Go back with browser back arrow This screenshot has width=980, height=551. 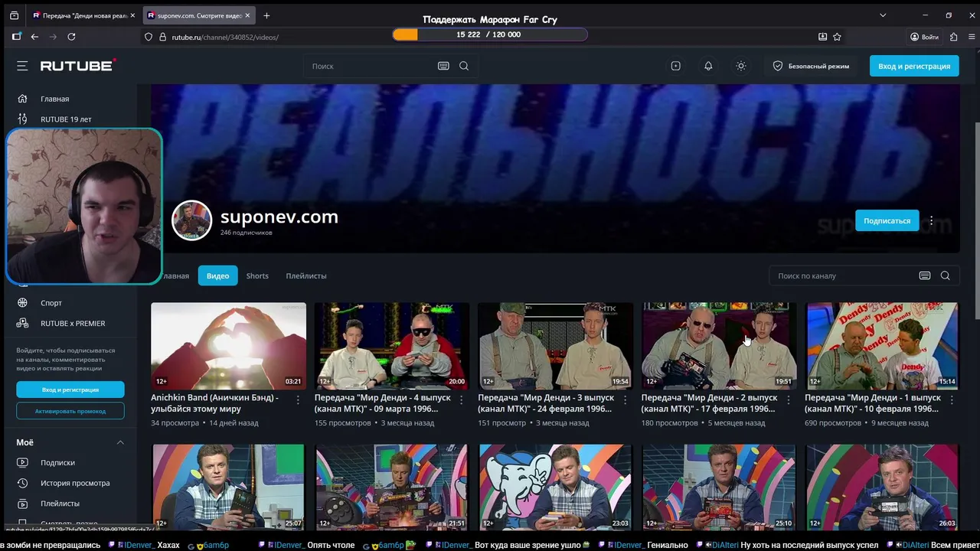34,37
